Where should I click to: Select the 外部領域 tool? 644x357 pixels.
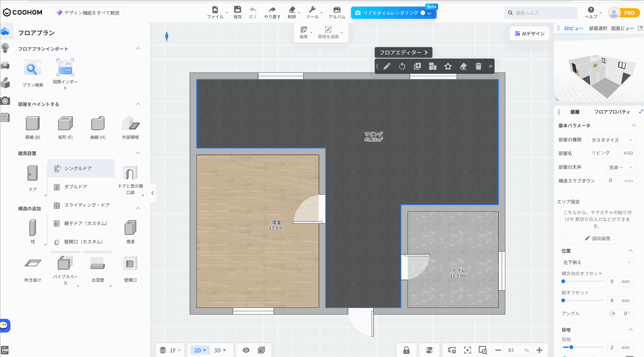click(x=131, y=123)
